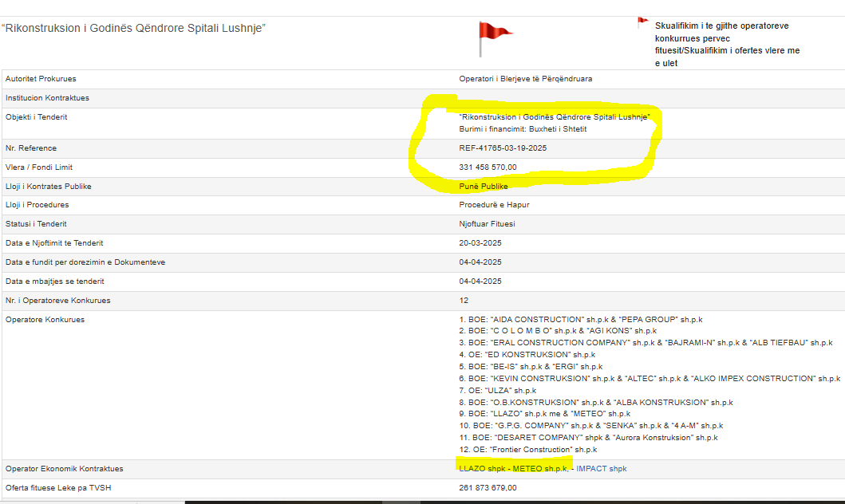Open the IMPACT shpk link

(x=601, y=469)
